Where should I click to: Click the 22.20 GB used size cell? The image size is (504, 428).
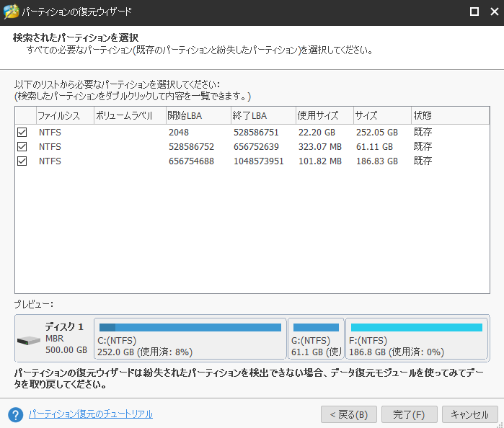(317, 133)
